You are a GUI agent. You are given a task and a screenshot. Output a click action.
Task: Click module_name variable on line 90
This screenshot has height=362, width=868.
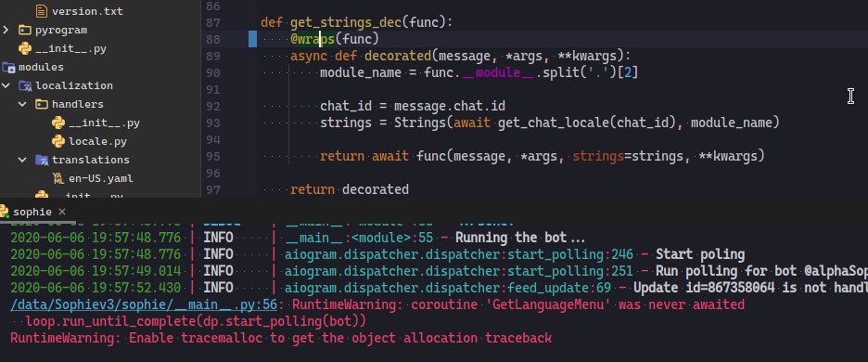(x=361, y=72)
